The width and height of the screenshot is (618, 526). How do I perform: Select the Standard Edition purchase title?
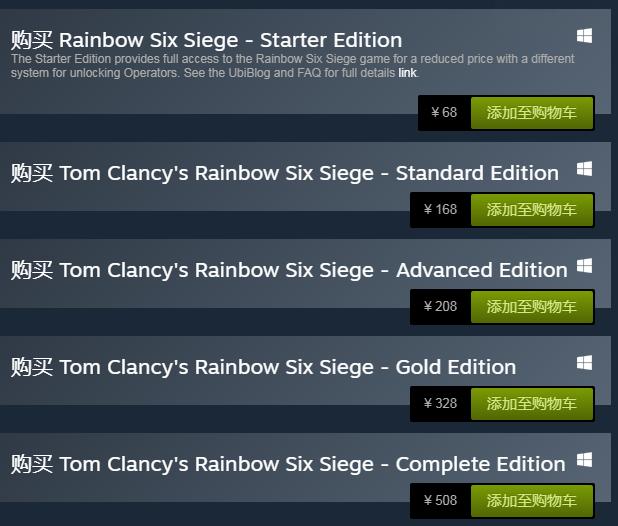click(284, 173)
